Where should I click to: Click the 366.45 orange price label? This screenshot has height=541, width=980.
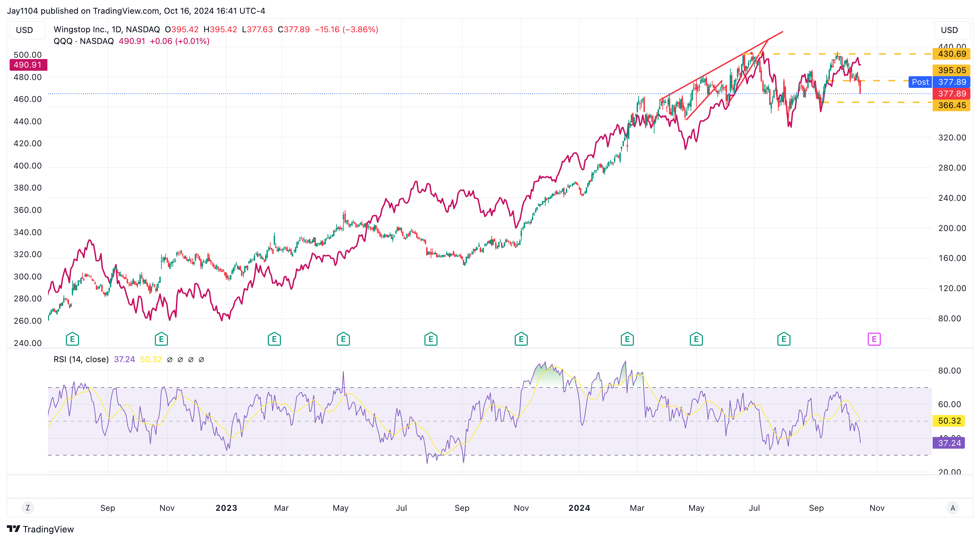[x=951, y=105]
